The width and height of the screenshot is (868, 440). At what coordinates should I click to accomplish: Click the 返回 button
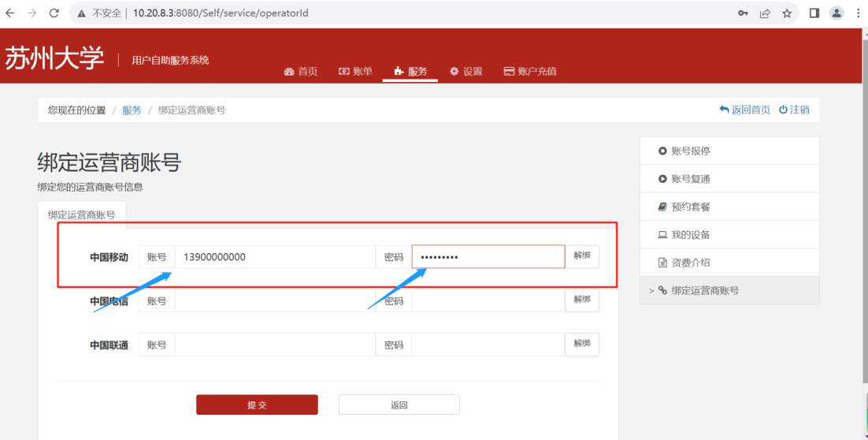[399, 405]
